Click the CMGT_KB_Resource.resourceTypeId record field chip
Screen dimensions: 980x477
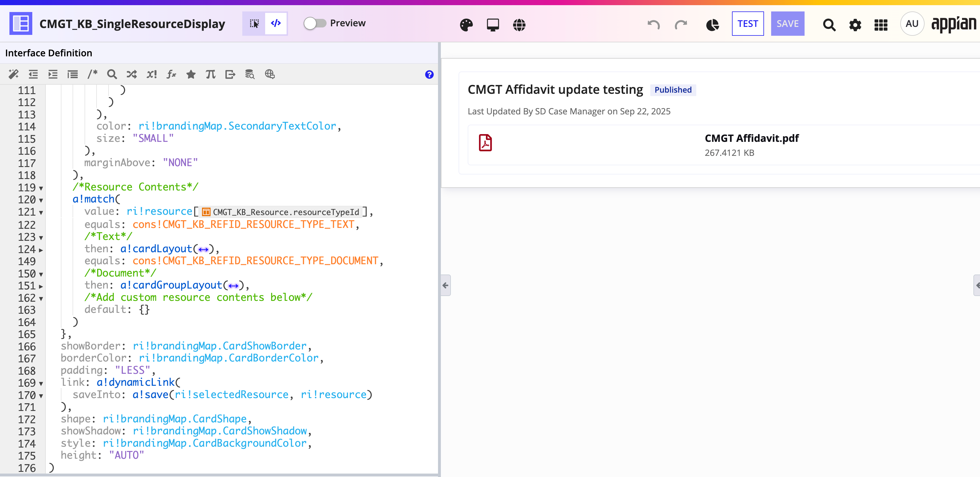click(x=281, y=212)
